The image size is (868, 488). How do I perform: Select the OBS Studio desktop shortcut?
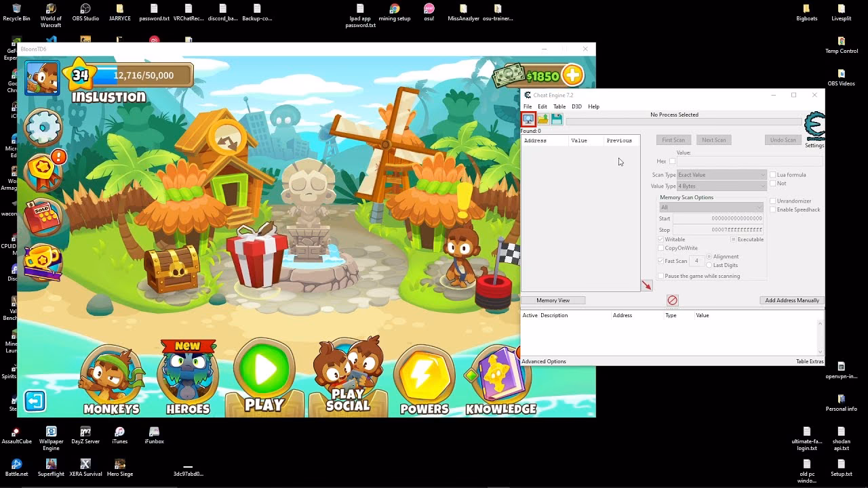85,12
